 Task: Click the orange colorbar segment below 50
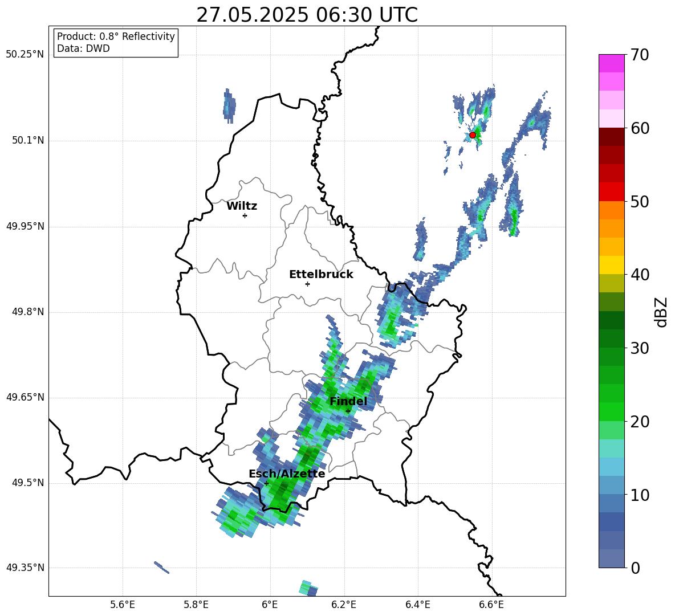point(611,210)
